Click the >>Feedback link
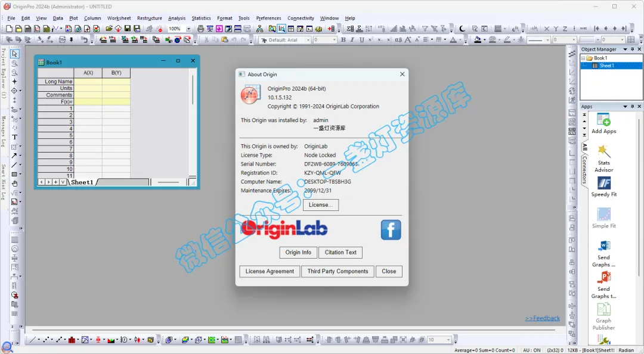The width and height of the screenshot is (644, 354). [542, 318]
